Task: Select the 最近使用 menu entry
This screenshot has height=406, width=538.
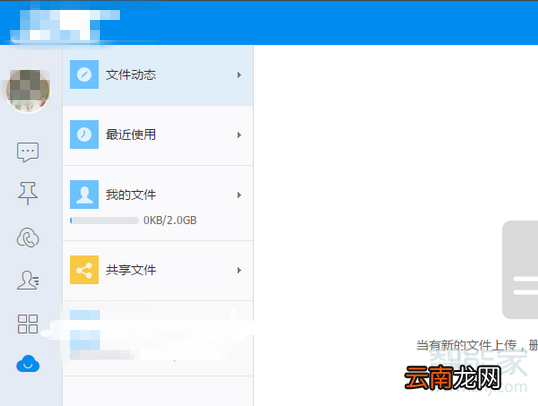Action: point(158,135)
